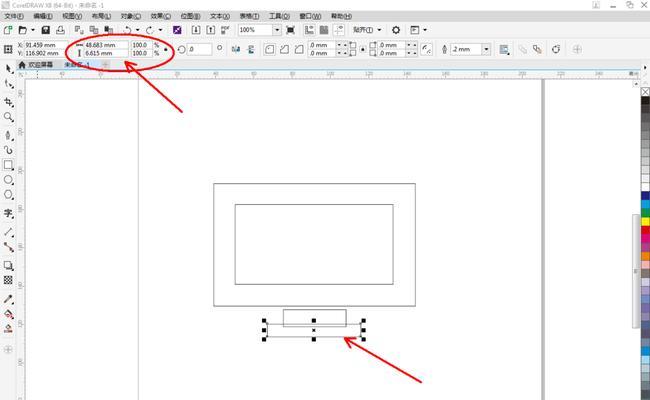This screenshot has height=400, width=650.
Task: Toggle the scalloped corner option
Action: [x=284, y=49]
